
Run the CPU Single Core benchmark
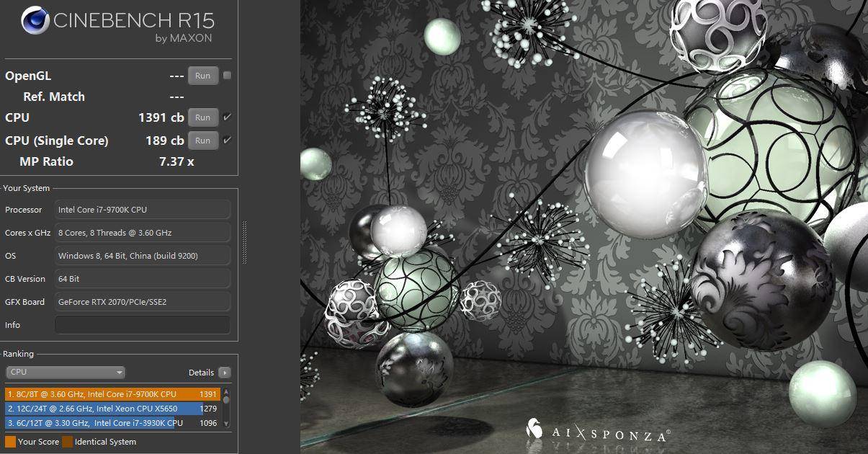(x=203, y=141)
